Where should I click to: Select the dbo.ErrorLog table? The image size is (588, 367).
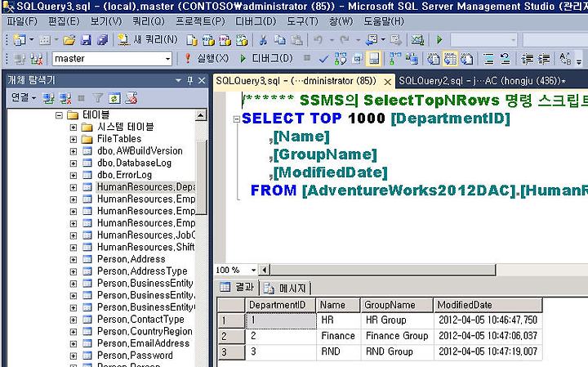click(124, 175)
